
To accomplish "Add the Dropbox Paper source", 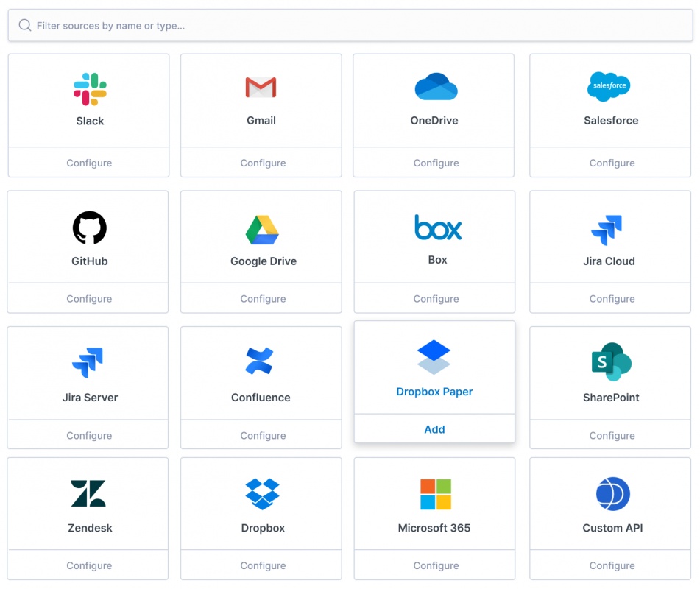I will click(x=434, y=429).
